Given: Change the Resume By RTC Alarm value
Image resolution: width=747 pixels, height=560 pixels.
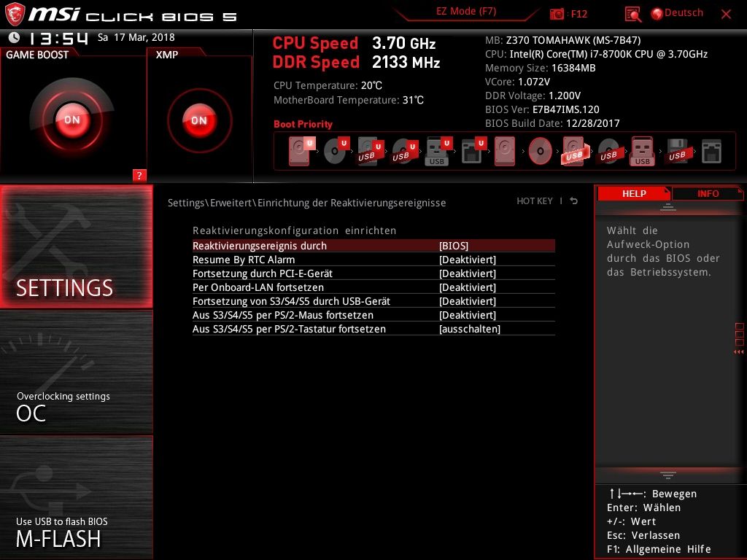Looking at the screenshot, I should 468,260.
